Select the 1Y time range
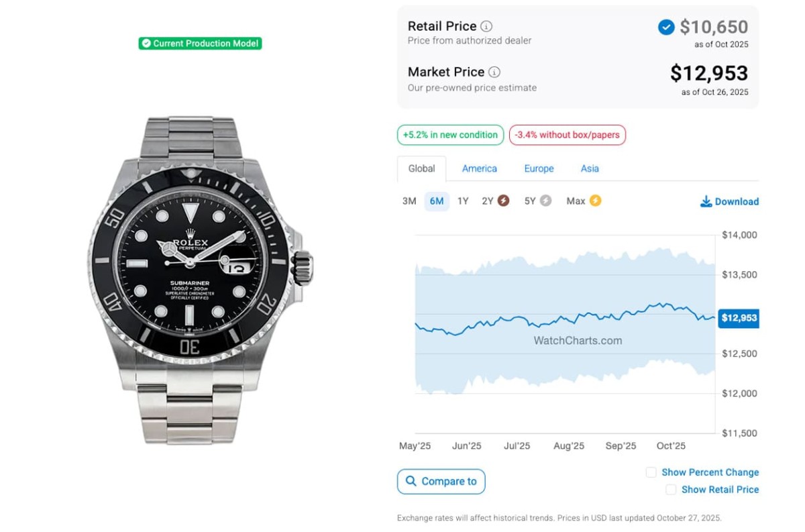805x532 pixels. coord(463,201)
